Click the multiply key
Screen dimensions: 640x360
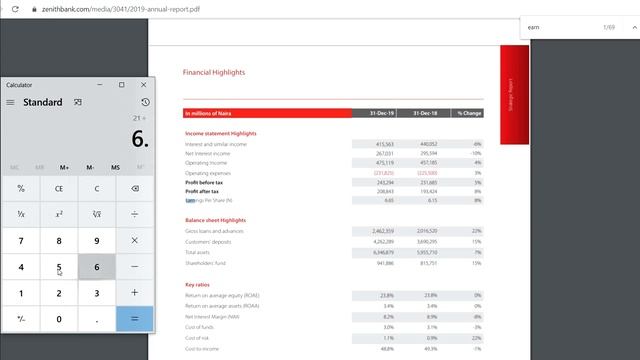click(135, 241)
